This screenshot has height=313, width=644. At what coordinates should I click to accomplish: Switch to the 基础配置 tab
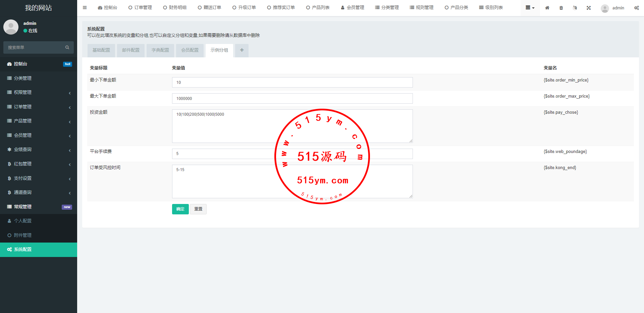(101, 50)
